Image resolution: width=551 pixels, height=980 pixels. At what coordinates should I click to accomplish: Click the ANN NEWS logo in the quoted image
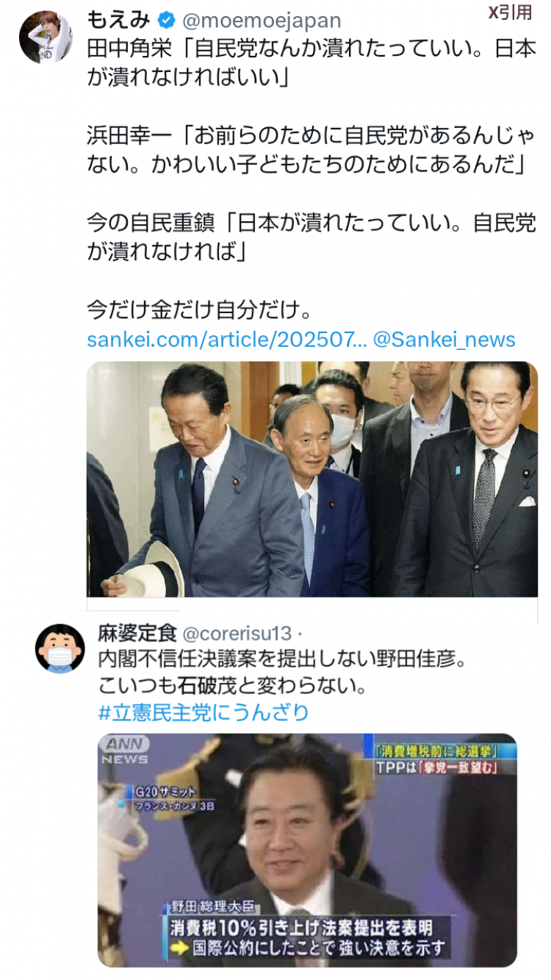tap(126, 751)
